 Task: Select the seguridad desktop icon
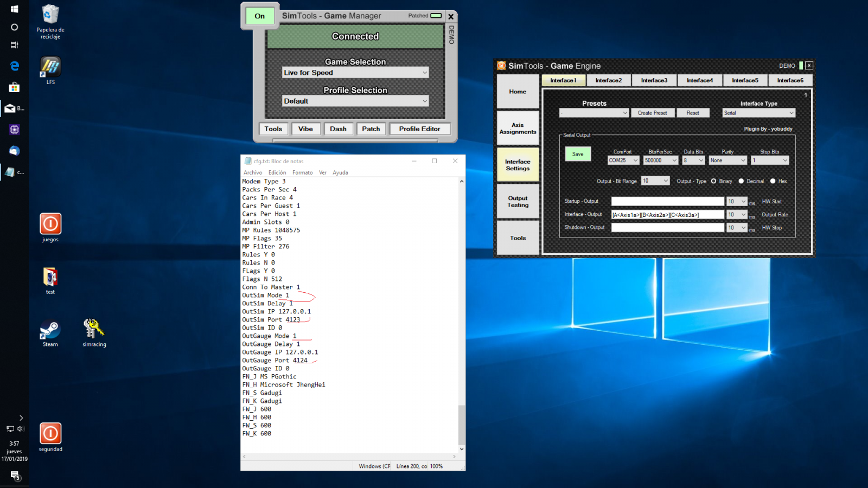[50, 438]
